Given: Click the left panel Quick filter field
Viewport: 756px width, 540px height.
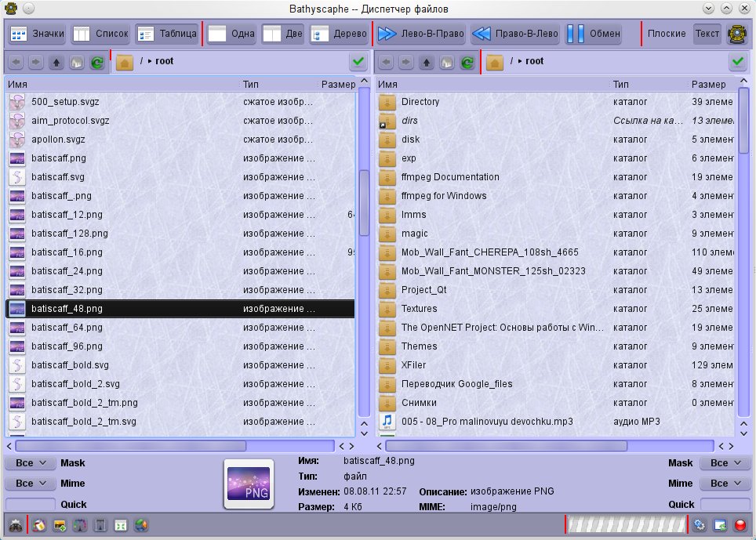Looking at the screenshot, I should (x=31, y=505).
